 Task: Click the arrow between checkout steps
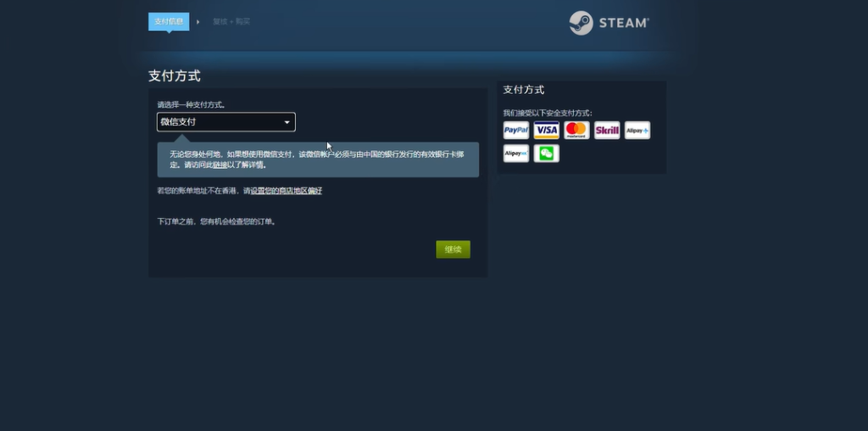click(x=198, y=21)
